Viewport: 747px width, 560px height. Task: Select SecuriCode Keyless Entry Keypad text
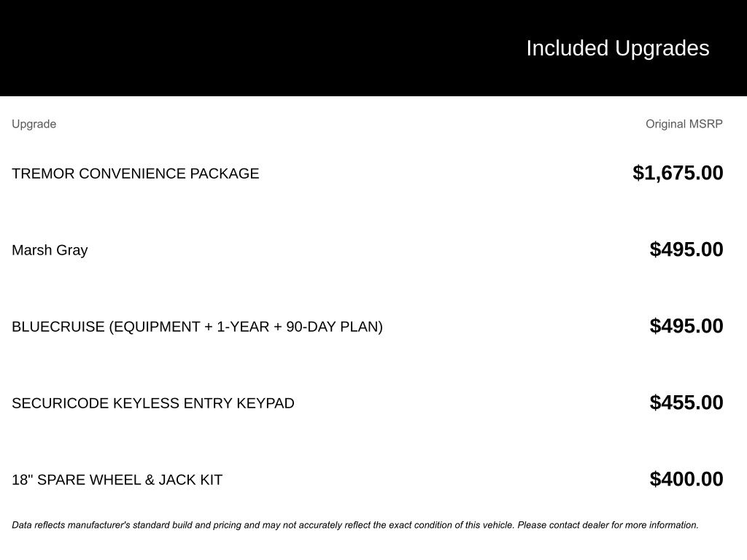click(x=152, y=403)
